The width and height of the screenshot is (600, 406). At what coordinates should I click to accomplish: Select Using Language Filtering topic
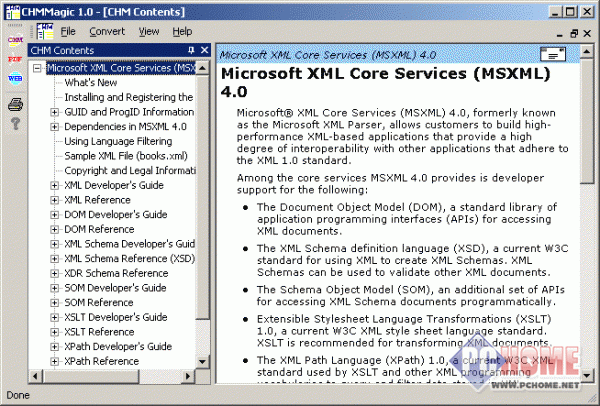[118, 141]
